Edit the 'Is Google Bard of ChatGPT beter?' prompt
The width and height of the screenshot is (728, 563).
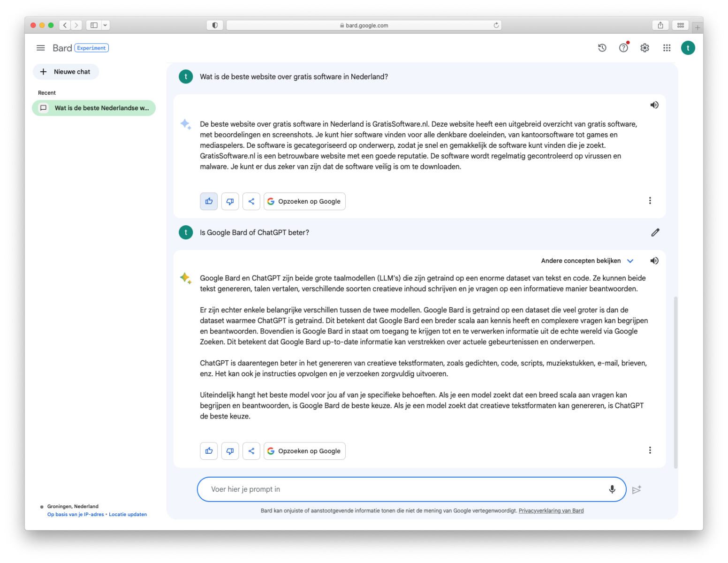click(655, 232)
